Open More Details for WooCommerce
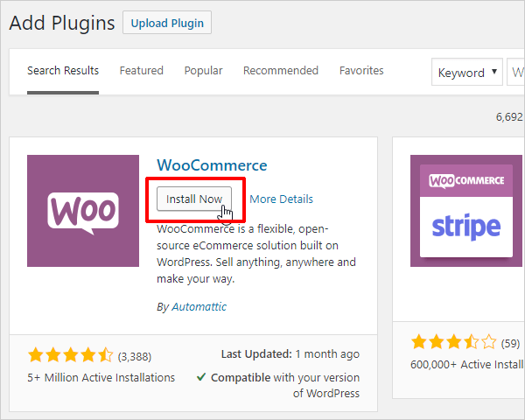Image resolution: width=525 pixels, height=420 pixels. point(281,199)
